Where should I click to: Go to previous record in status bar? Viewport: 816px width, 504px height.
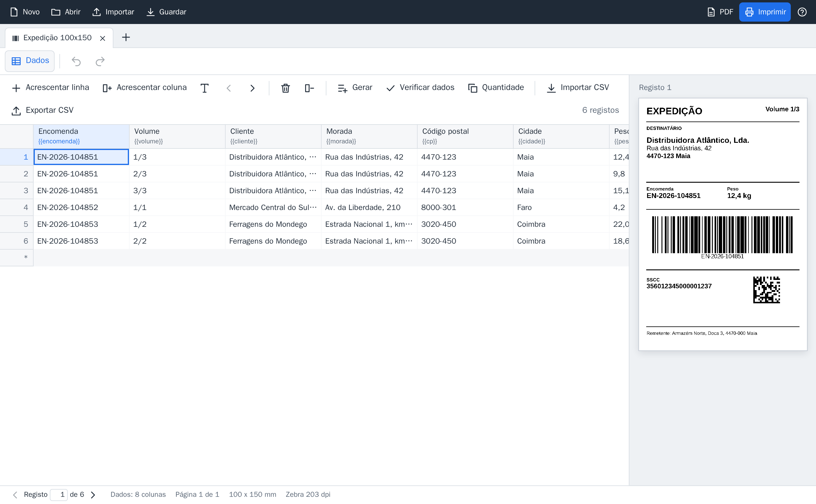[x=15, y=495]
